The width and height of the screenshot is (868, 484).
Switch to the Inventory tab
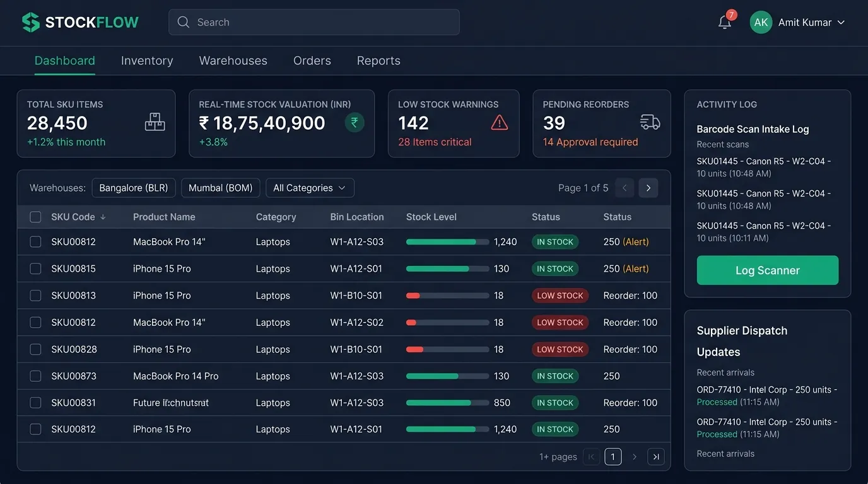tap(147, 60)
